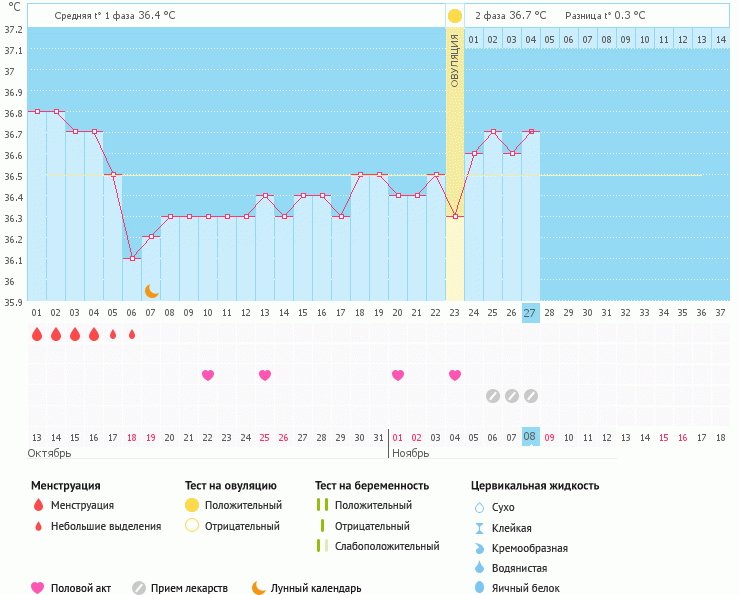Screen dimensions: 739x595
Task: Select highlighted cycle day 27 on the axis
Action: [530, 313]
